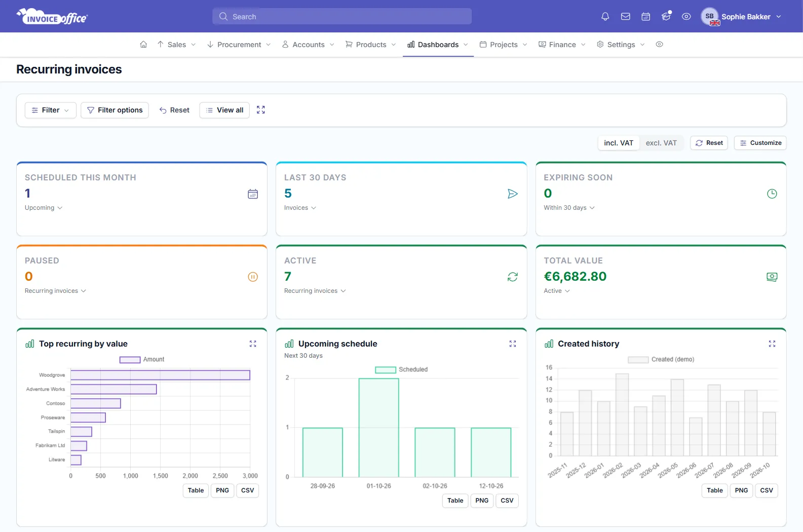The height and width of the screenshot is (532, 803).
Task: Expand Upcoming schedule chart to fullscreen
Action: (513, 344)
